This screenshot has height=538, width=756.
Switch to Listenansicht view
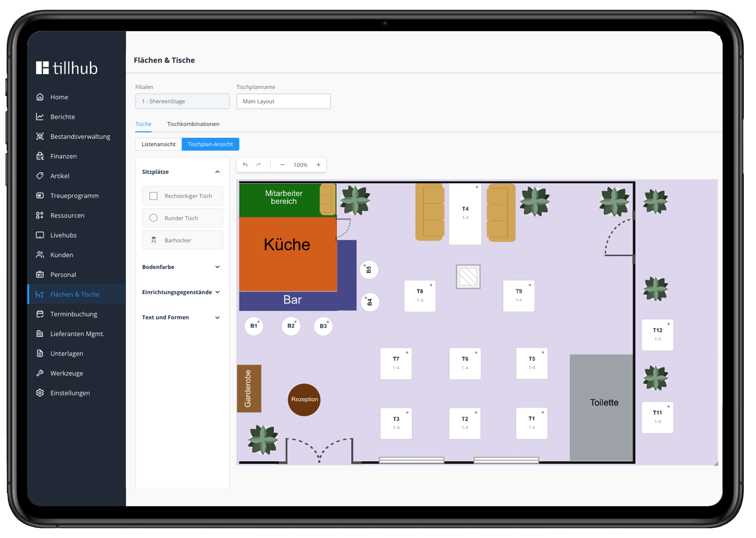(158, 144)
